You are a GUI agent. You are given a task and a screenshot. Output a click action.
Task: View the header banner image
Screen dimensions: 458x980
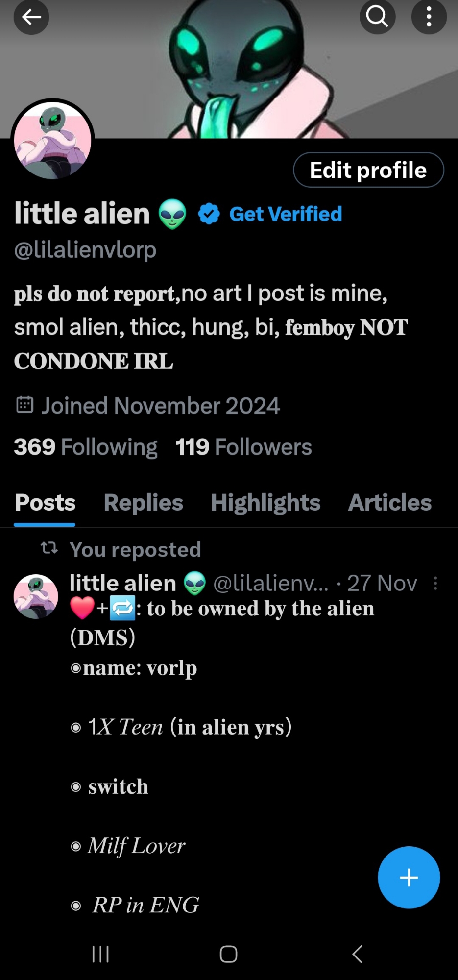[x=229, y=69]
